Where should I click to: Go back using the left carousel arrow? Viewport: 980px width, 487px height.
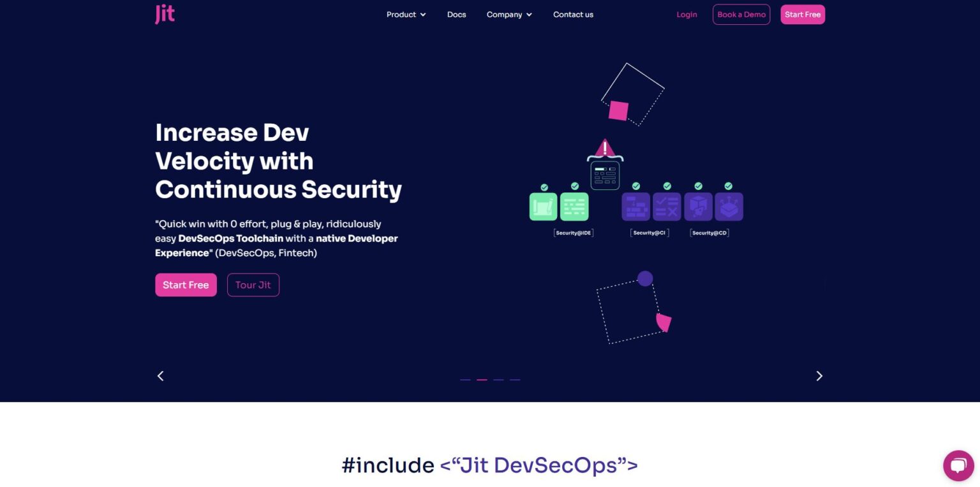tap(160, 375)
